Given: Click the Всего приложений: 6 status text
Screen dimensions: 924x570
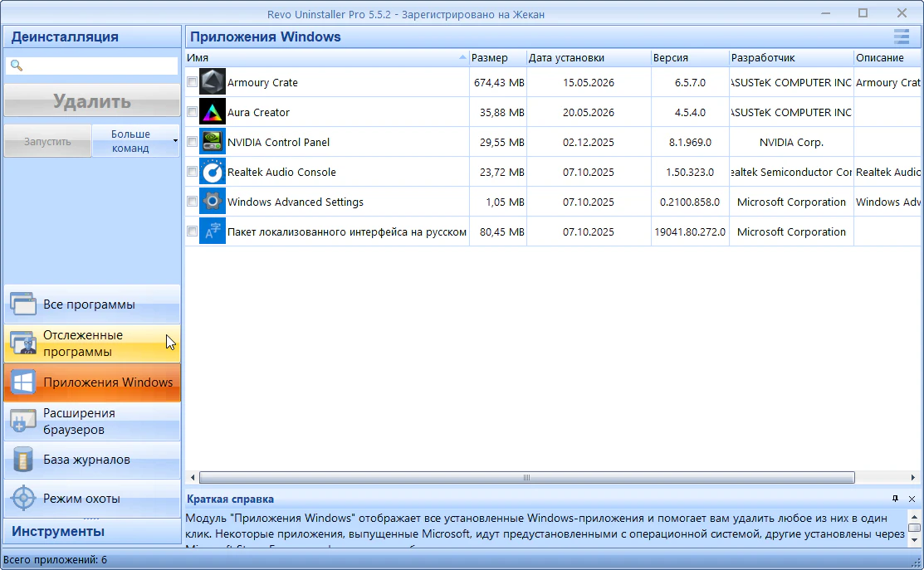Looking at the screenshot, I should pos(55,560).
